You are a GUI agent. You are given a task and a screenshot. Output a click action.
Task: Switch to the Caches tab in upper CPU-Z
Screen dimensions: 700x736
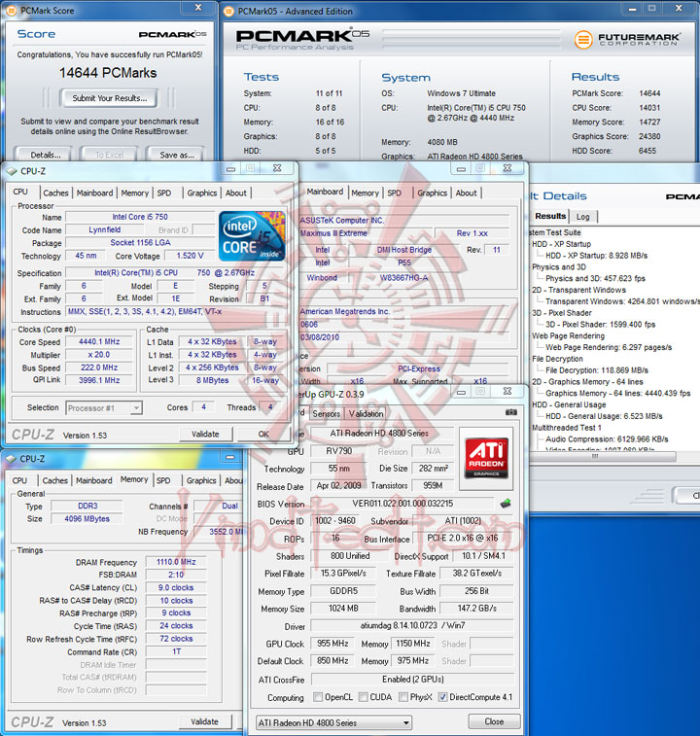pyautogui.click(x=55, y=193)
